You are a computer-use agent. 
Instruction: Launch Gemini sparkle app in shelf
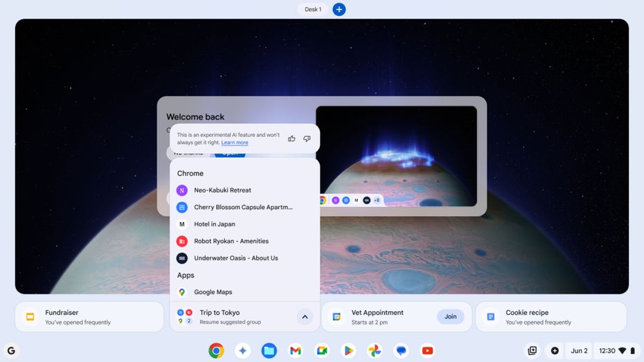[x=243, y=350]
